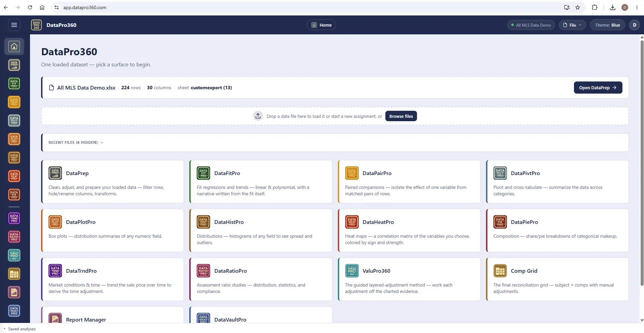
Task: Open Comp Grid from the sidebar icon
Action: click(14, 274)
